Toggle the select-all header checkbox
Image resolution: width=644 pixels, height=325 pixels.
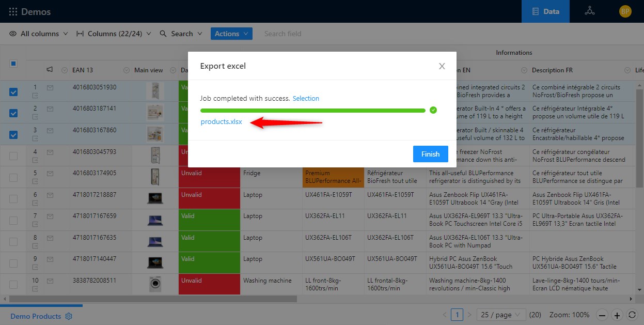pos(13,64)
